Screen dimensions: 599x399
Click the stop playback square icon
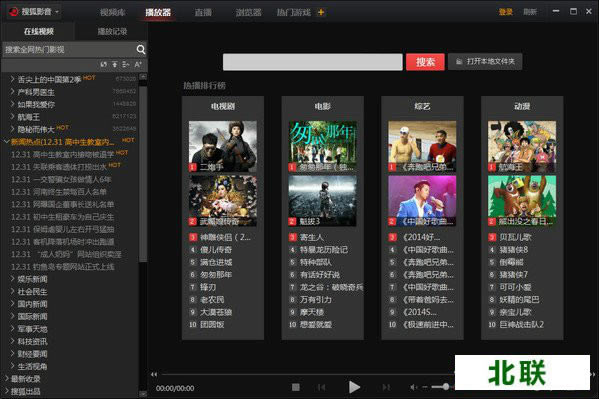tap(296, 387)
